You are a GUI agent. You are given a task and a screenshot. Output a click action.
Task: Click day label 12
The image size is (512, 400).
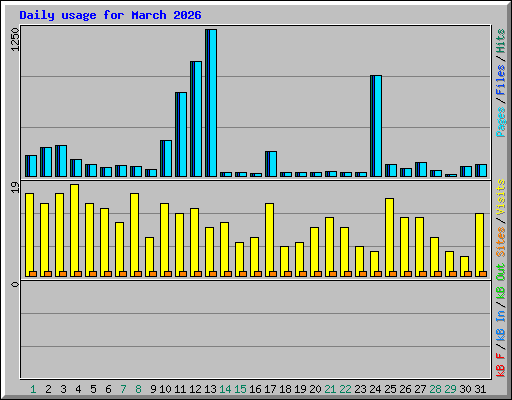tap(195, 389)
